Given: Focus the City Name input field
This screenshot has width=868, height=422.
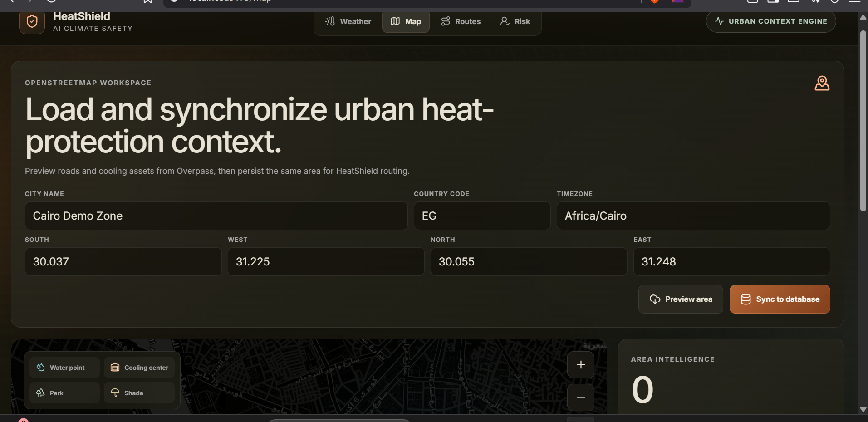Looking at the screenshot, I should pyautogui.click(x=216, y=216).
